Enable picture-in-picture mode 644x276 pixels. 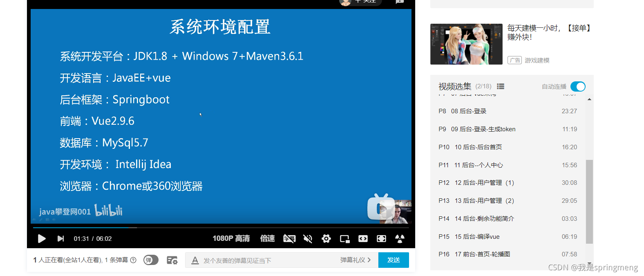(344, 238)
